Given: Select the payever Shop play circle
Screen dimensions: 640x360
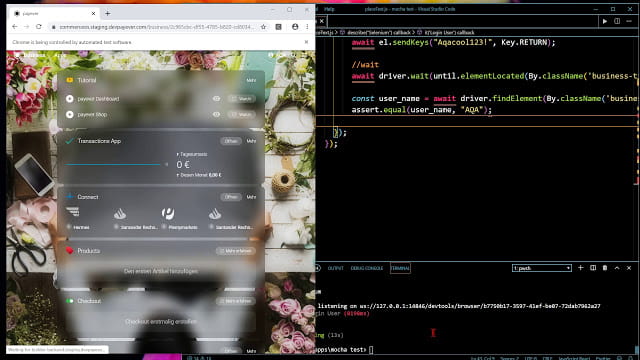Looking at the screenshot, I should [x=69, y=114].
